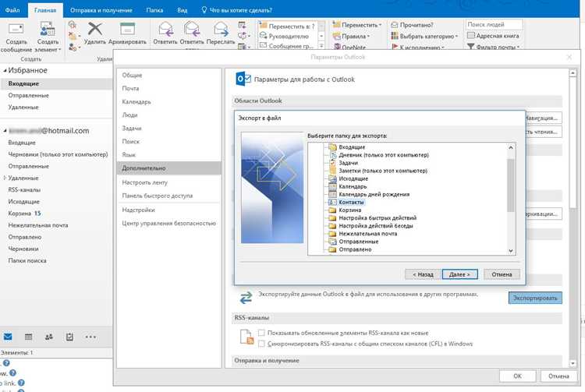
Task: Switch to Tasks view in navigation bar
Action: pyautogui.click(x=69, y=337)
